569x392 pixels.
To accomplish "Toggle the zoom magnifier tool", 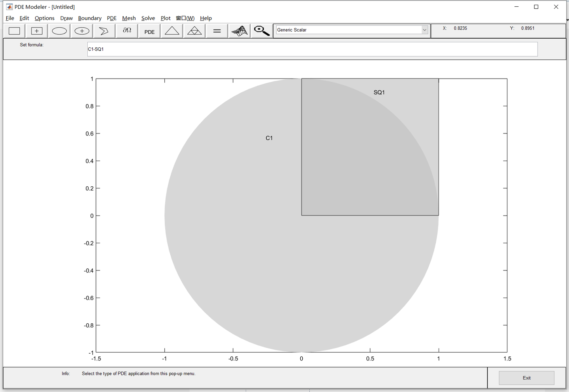I will pos(262,31).
